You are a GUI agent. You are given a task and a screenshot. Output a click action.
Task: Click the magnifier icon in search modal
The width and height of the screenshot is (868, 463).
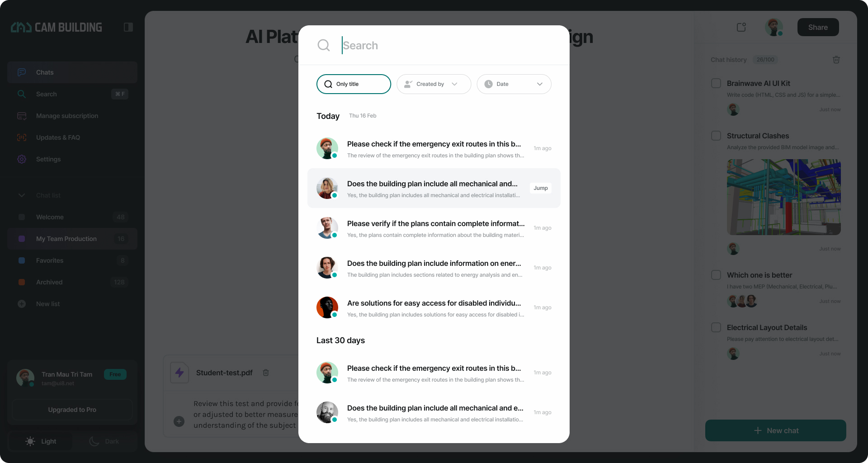point(324,45)
